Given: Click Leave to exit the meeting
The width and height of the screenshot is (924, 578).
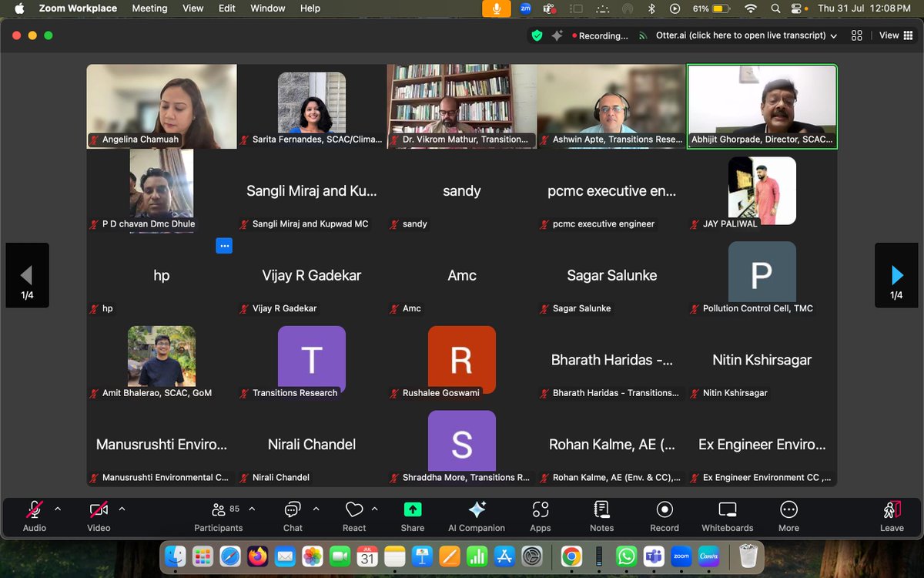Looking at the screenshot, I should click(892, 516).
